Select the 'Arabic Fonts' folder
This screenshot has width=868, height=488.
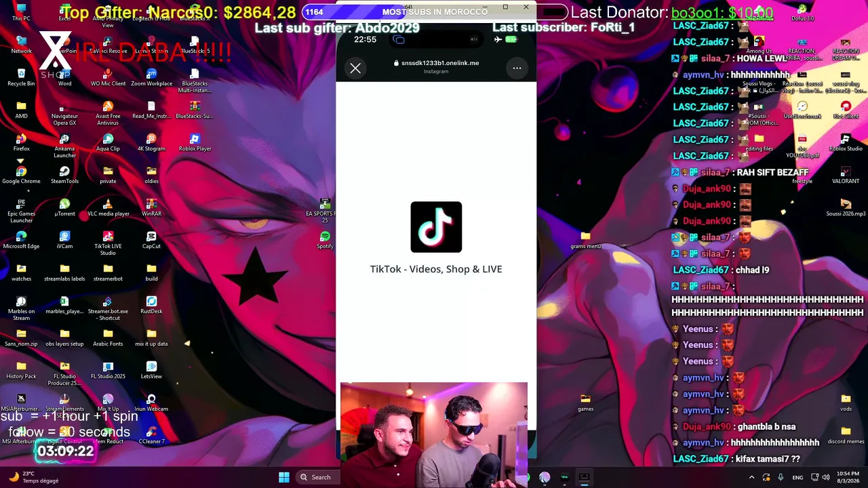point(108,337)
